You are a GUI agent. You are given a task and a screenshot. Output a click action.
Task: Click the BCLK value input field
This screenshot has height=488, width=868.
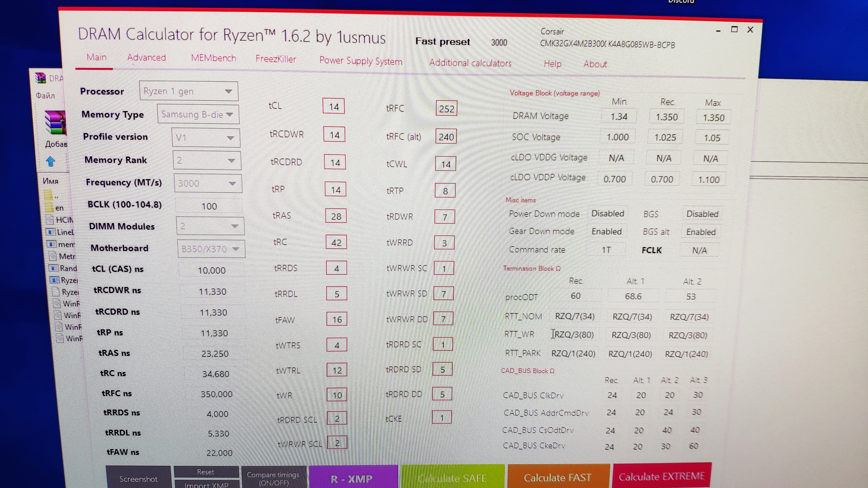click(x=209, y=206)
